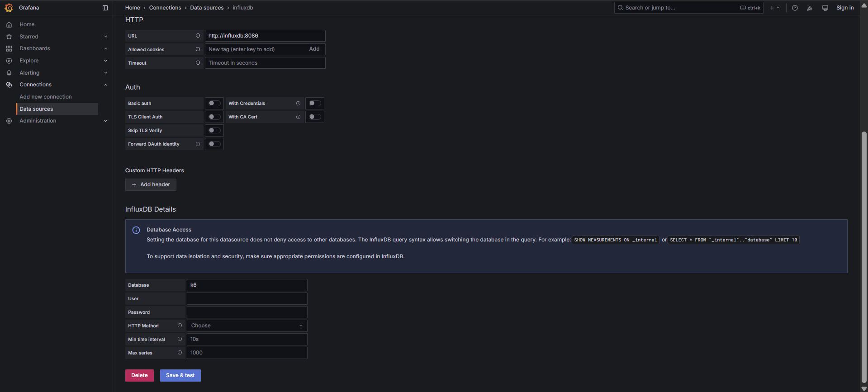Click the Add header button
Screen dimensions: 868x392
151,184
